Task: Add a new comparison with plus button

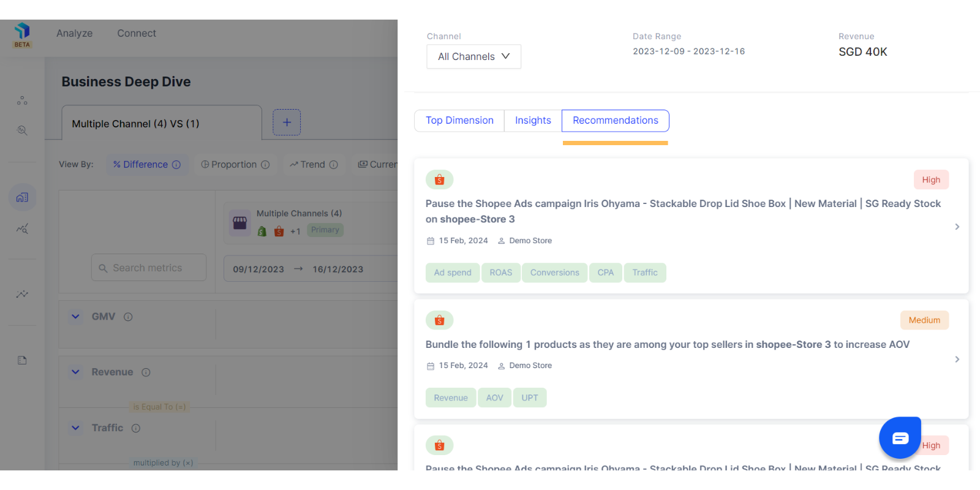Action: click(287, 123)
